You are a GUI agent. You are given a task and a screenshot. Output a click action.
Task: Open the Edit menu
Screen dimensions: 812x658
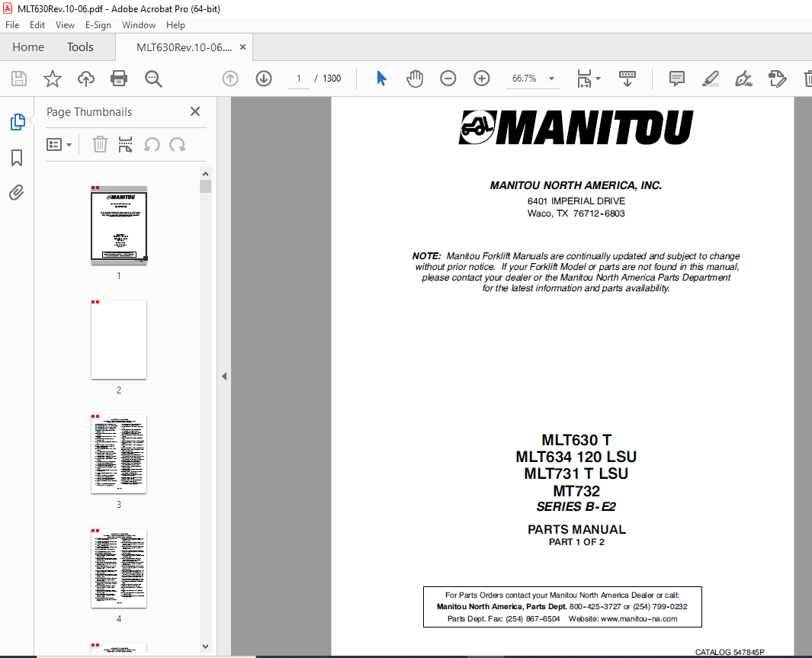tap(37, 25)
